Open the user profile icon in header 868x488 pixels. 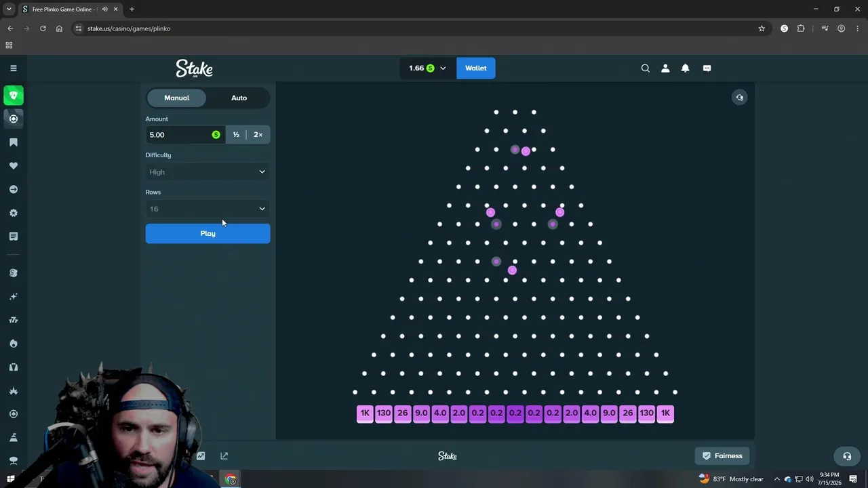click(665, 68)
